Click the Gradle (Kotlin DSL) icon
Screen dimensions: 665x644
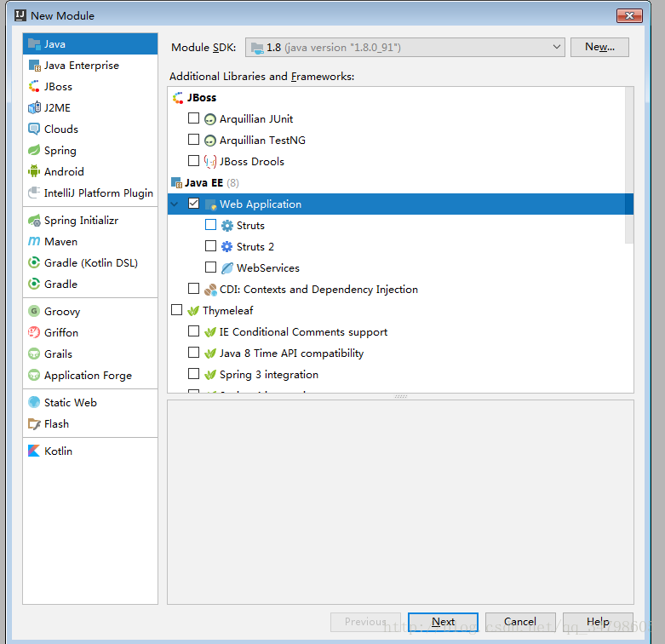point(34,262)
